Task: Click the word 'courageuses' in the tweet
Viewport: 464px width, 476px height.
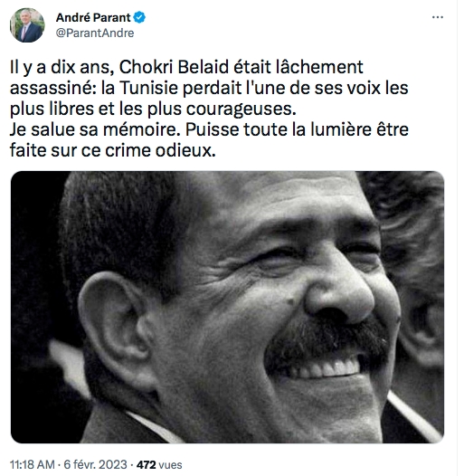Action: 241,109
